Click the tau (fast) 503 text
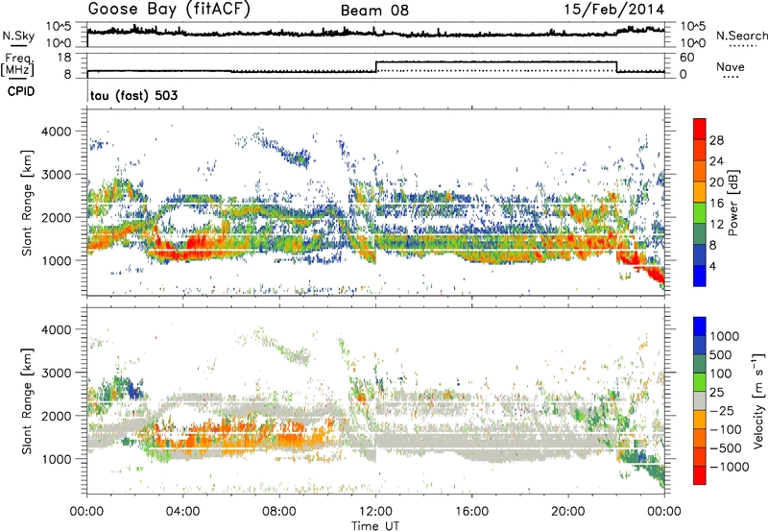 [x=133, y=95]
